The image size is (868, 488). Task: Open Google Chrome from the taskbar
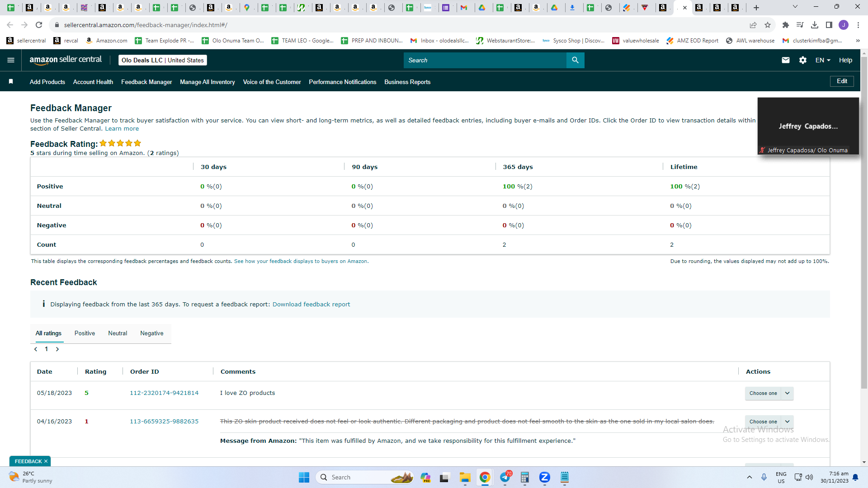tap(485, 477)
